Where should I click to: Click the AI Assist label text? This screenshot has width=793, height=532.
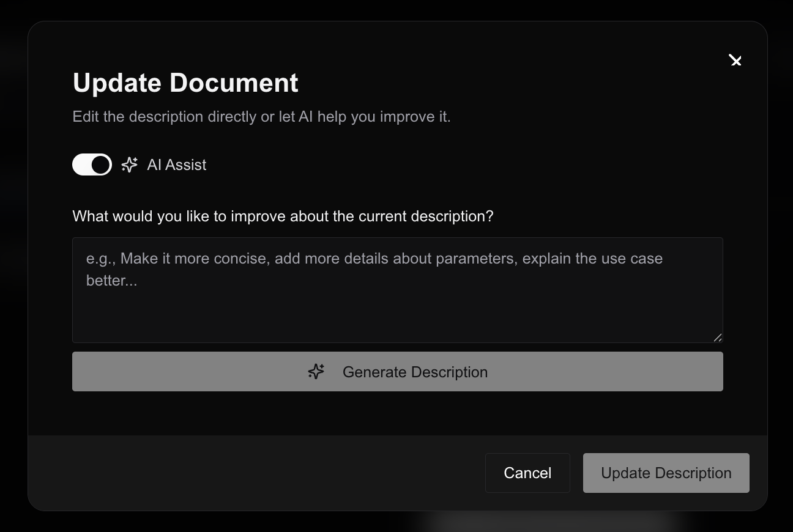pos(176,164)
